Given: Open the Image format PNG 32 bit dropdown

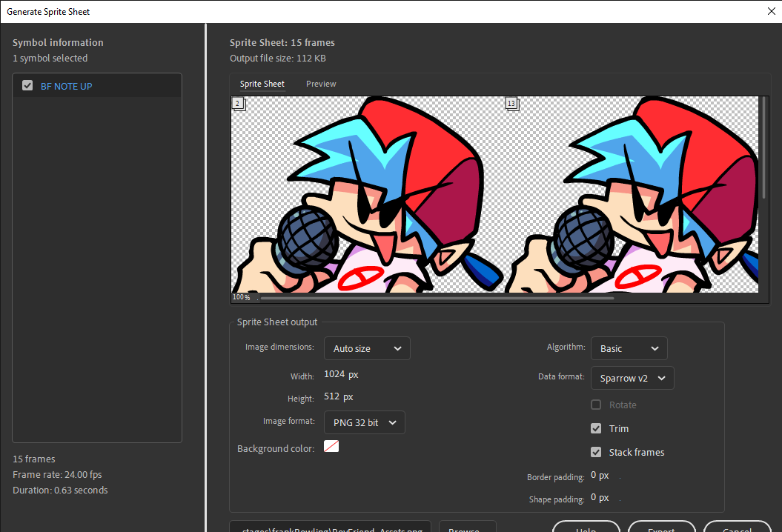Looking at the screenshot, I should click(365, 422).
